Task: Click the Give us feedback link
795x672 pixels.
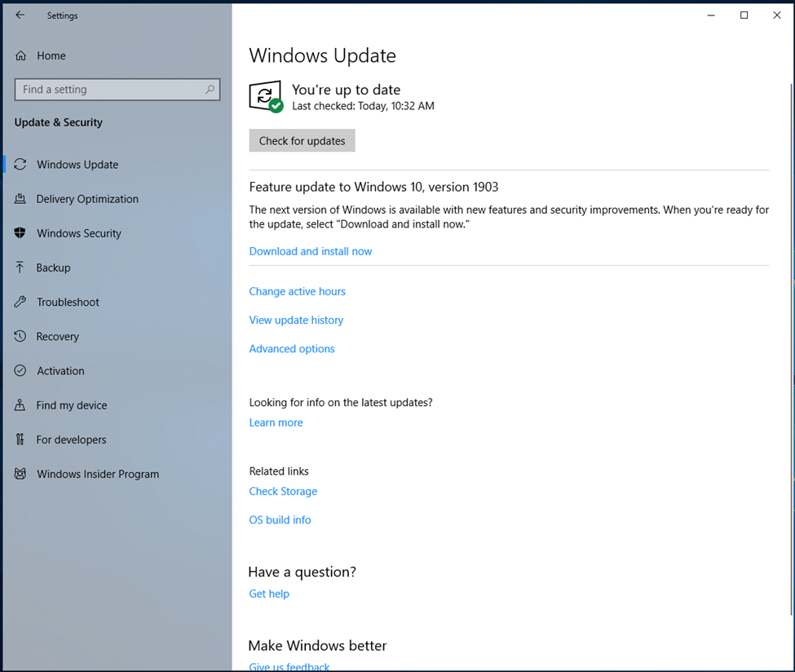Action: (289, 667)
